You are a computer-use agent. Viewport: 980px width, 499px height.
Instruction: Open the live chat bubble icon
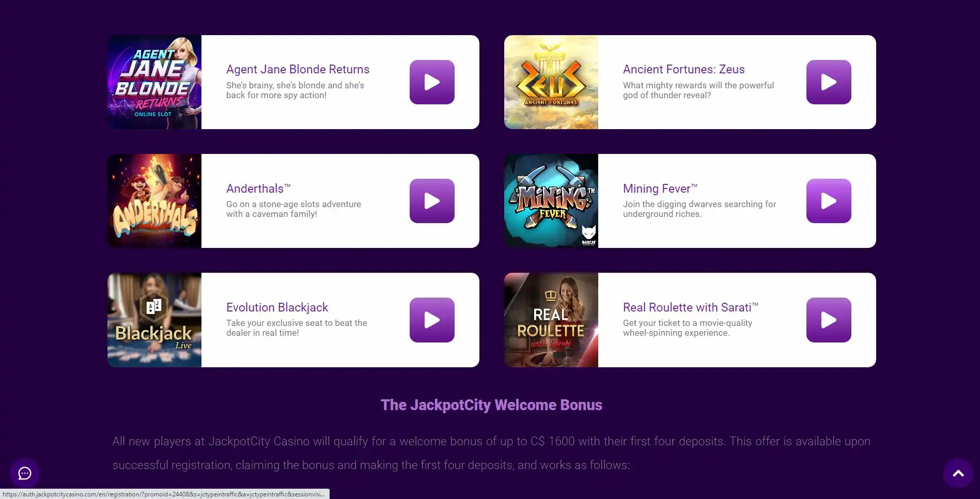[x=25, y=473]
